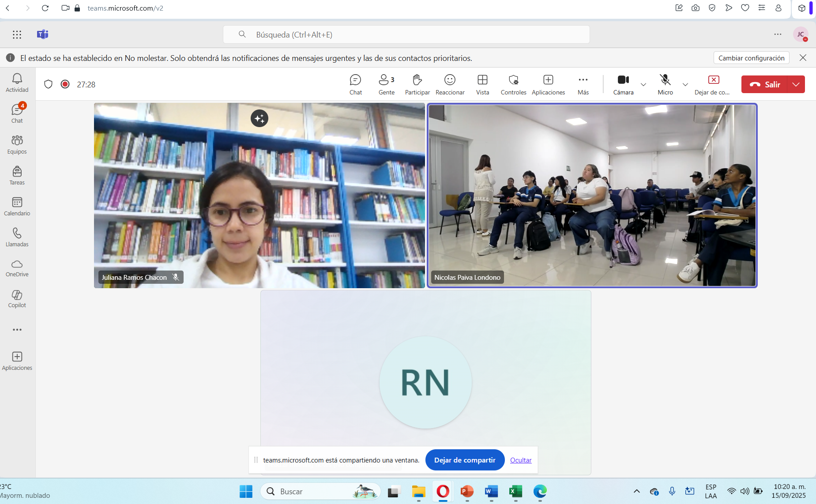This screenshot has height=504, width=816.
Task: Show the Gente participants list
Action: pyautogui.click(x=386, y=84)
